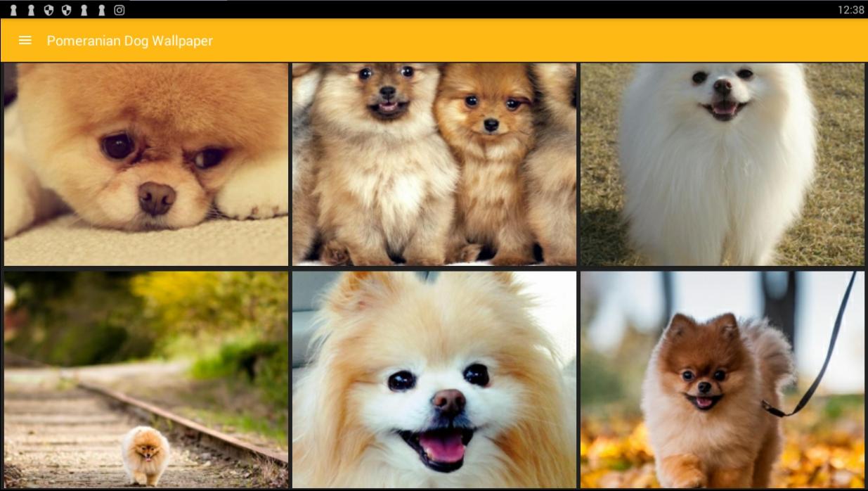Open the white Pomeranian on grass wallpaper

pyautogui.click(x=723, y=165)
